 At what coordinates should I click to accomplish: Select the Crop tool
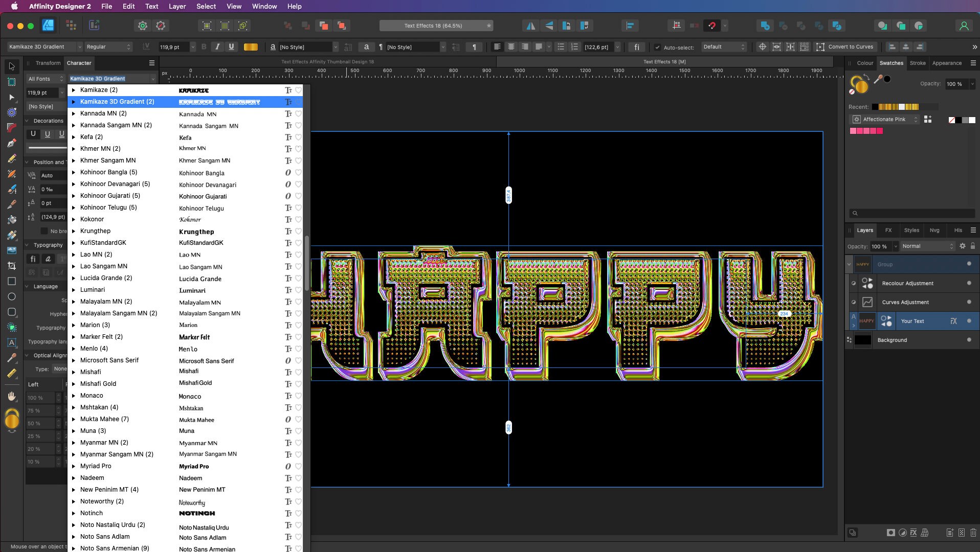[12, 266]
